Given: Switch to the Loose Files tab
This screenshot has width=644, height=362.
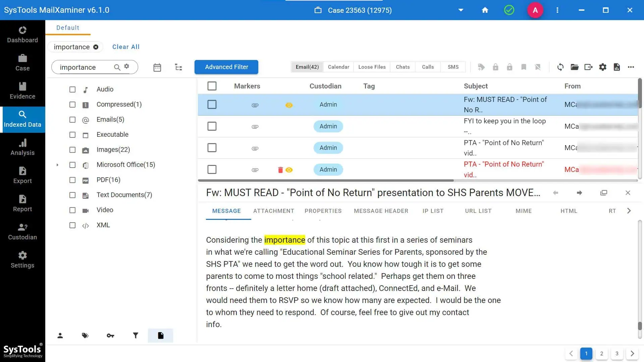Looking at the screenshot, I should pos(372,67).
